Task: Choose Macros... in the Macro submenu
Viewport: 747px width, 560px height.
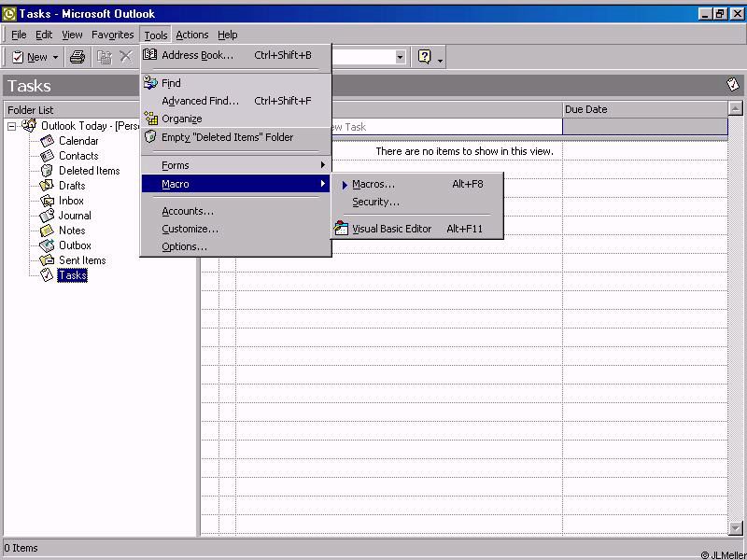Action: pyautogui.click(x=373, y=184)
